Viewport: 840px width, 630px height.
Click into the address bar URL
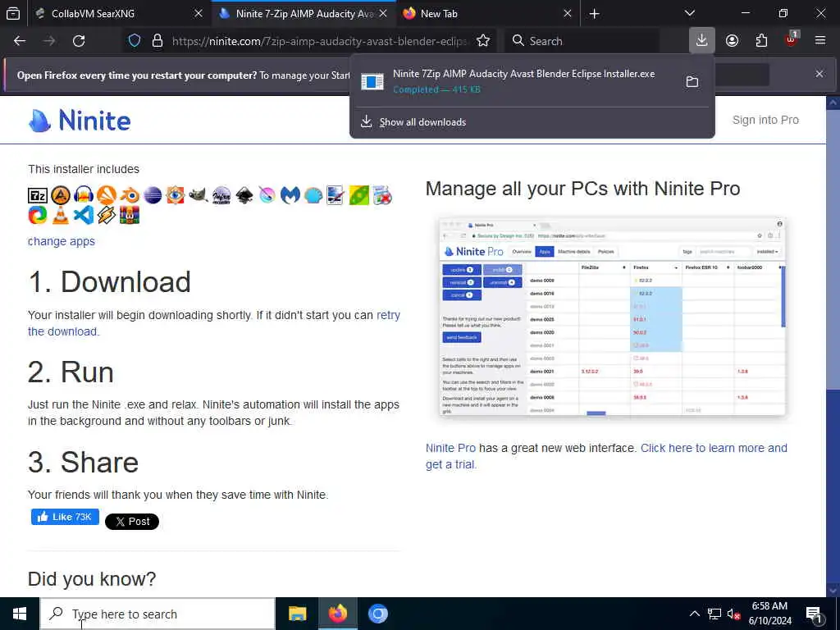tap(319, 41)
